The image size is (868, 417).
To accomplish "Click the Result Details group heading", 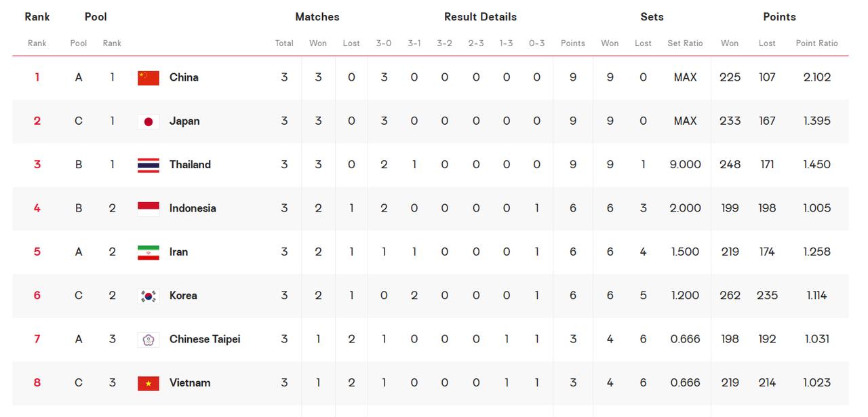I will (x=480, y=17).
